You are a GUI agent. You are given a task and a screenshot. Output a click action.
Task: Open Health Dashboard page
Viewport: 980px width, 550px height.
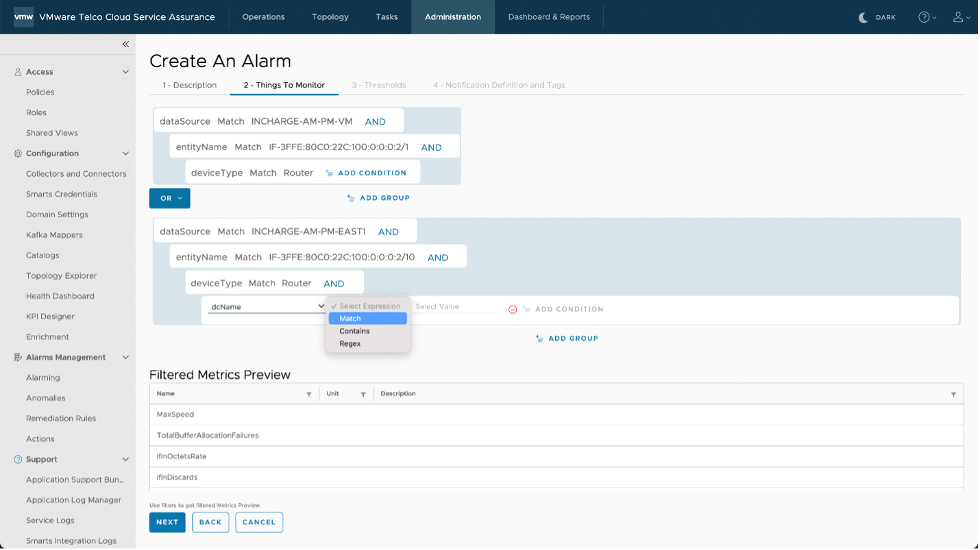coord(60,297)
